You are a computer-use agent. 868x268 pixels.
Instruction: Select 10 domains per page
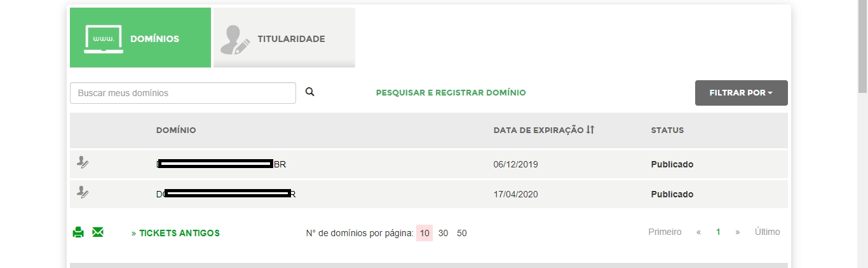point(424,233)
